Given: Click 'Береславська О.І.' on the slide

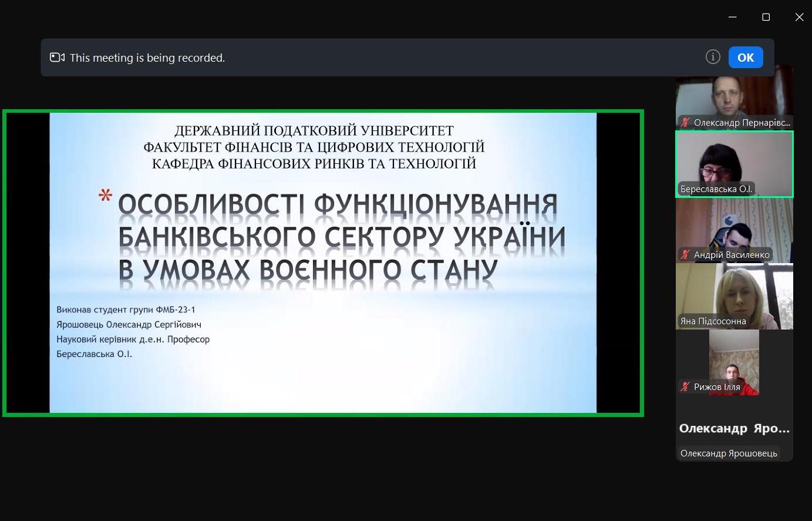Looking at the screenshot, I should click(94, 354).
